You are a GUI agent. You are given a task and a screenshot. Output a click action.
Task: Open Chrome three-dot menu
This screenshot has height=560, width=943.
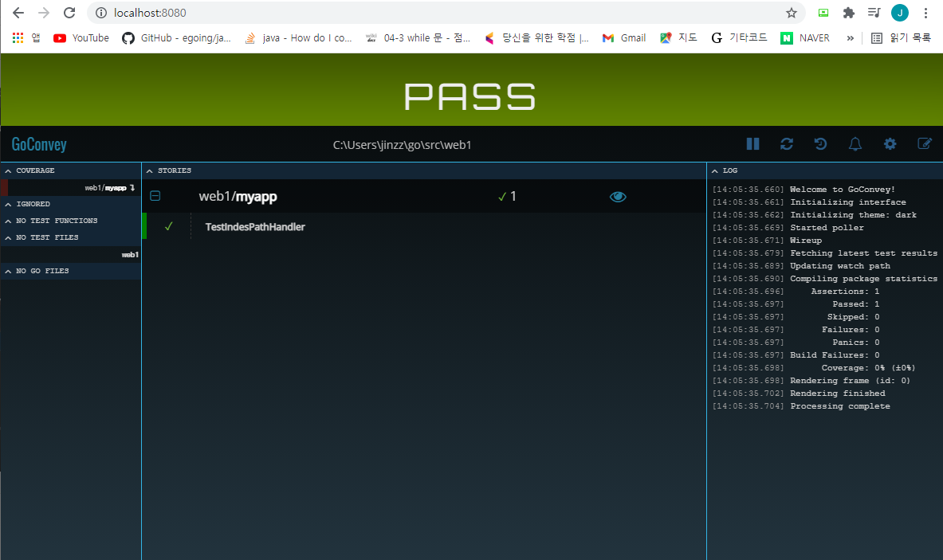click(x=925, y=13)
